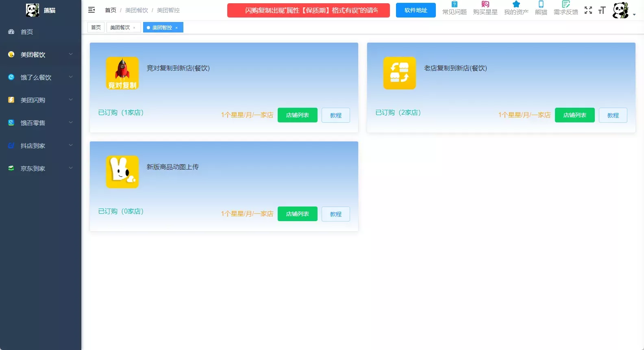This screenshot has width=644, height=350.
Task: Expand the 京东到家 menu chevron
Action: tap(71, 168)
